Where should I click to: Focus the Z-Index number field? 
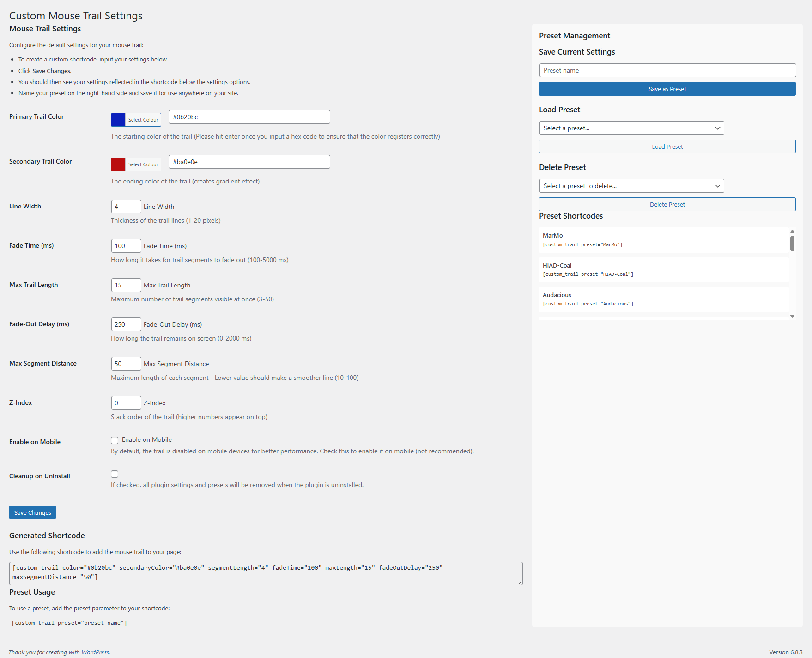pyautogui.click(x=126, y=403)
